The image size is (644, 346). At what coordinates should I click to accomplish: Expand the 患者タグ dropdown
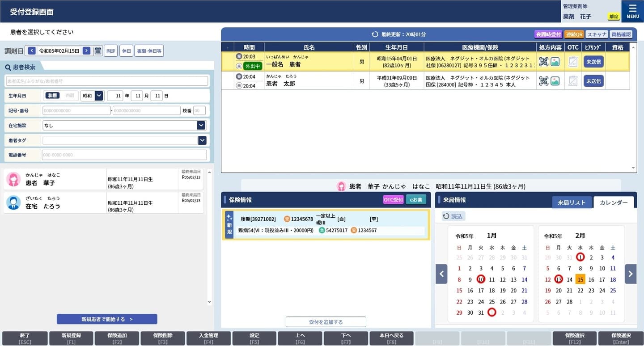point(202,140)
